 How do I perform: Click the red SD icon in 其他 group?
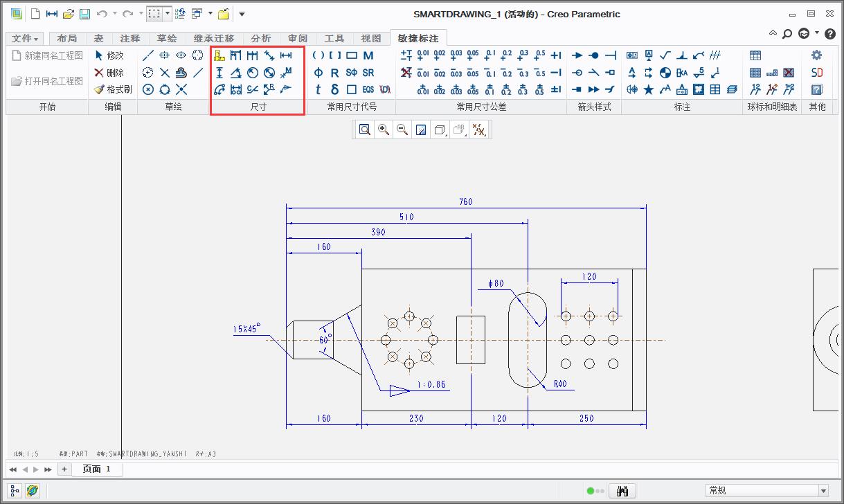click(x=816, y=73)
